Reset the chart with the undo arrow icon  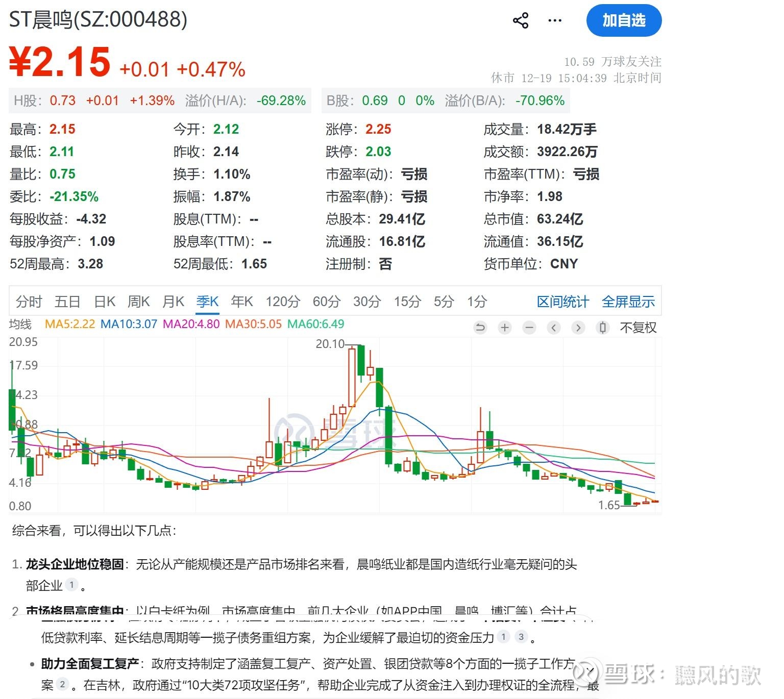click(x=480, y=328)
